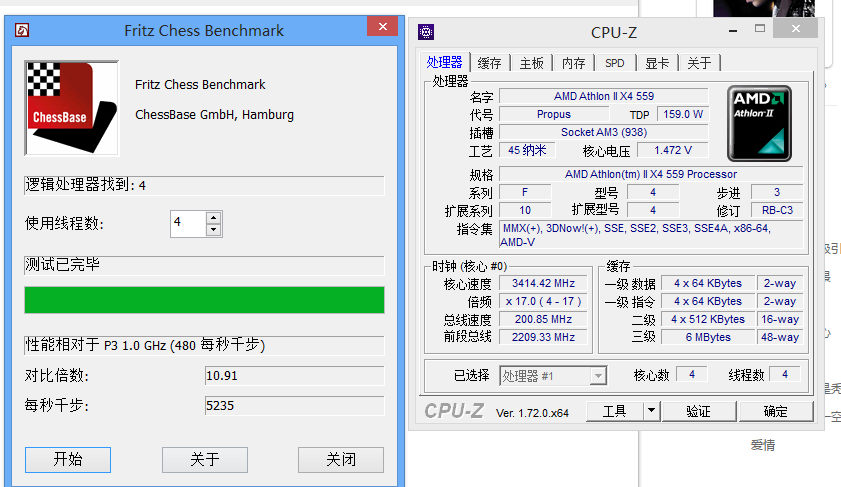The width and height of the screenshot is (841, 487).
Task: Increase thread count with up arrow
Action: [213, 218]
